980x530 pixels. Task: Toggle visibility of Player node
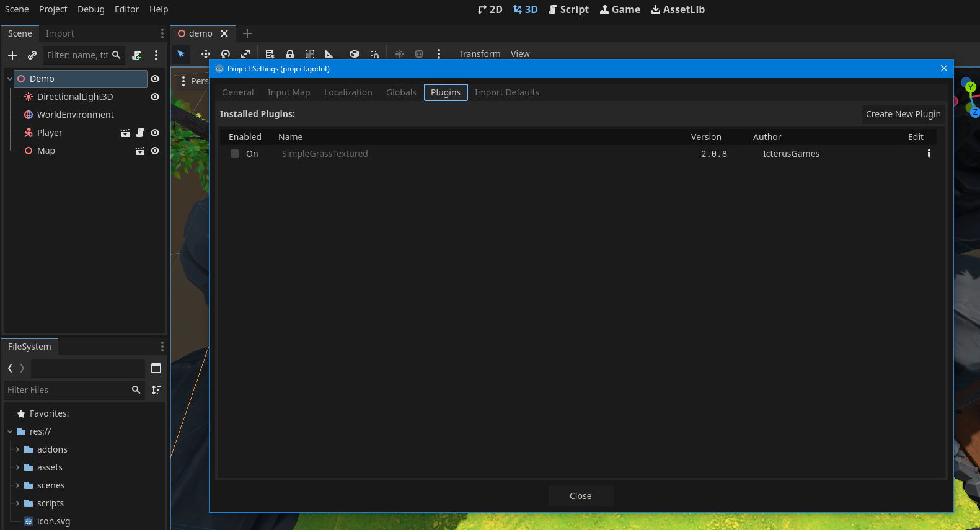[x=155, y=133]
